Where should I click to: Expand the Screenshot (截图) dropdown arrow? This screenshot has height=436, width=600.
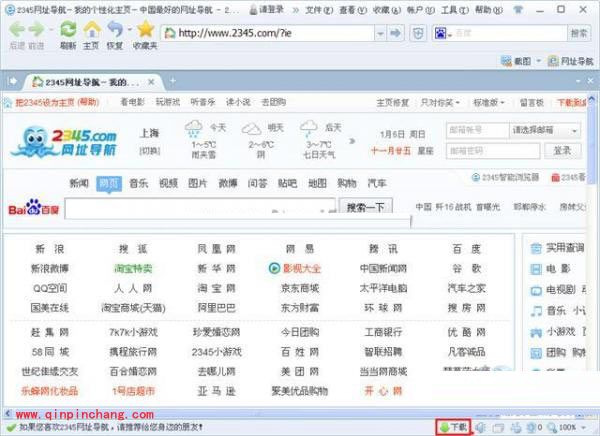pos(538,61)
